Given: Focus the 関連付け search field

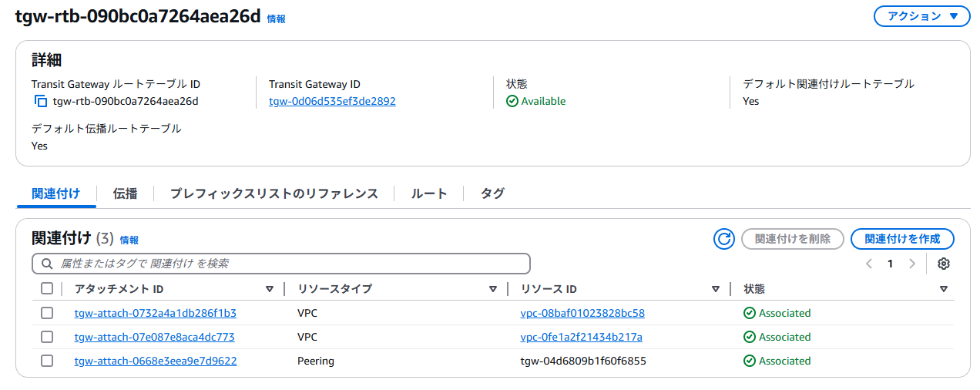Looking at the screenshot, I should (281, 264).
